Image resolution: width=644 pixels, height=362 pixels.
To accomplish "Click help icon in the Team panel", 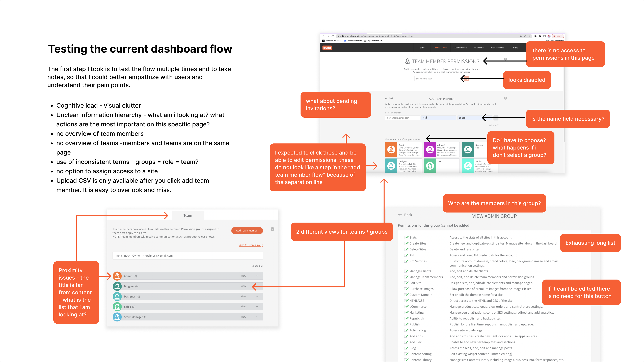I will pos(273,229).
